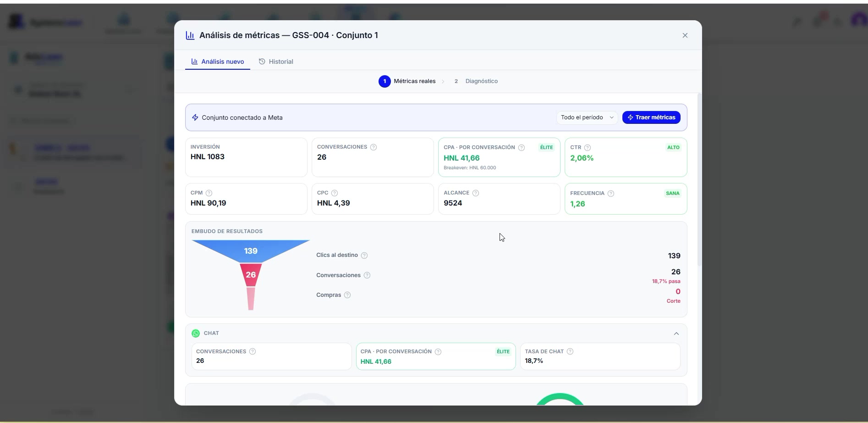Click help icon in CHAT Conversaciones card
Screen dimensions: 868x423
[x=253, y=351]
